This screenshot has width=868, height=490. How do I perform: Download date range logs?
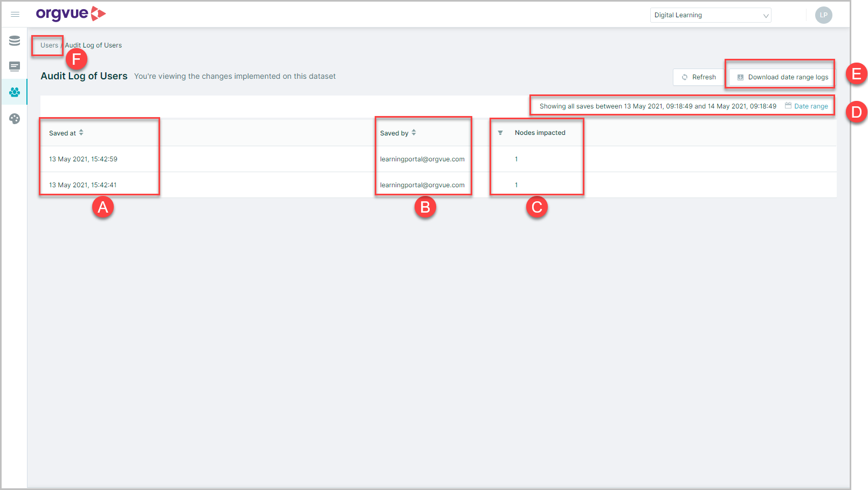point(782,77)
